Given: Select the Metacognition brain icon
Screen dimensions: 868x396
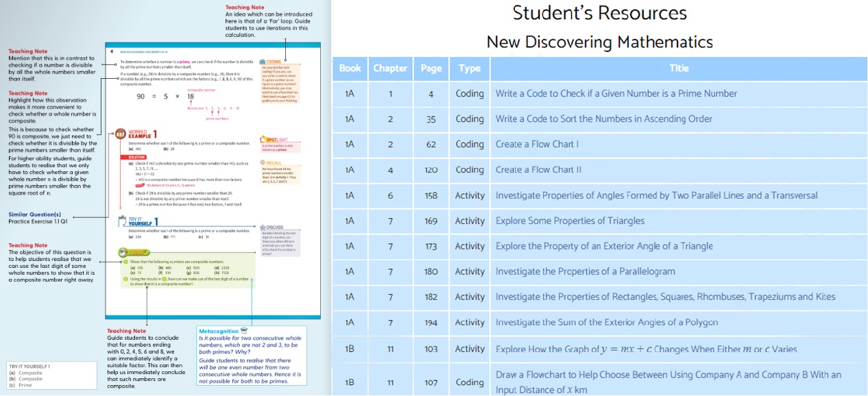Looking at the screenshot, I should pyautogui.click(x=243, y=330).
